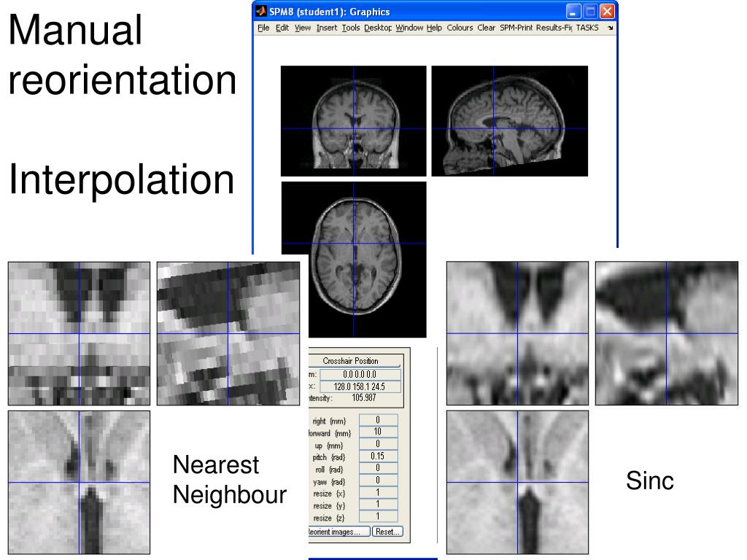Click the Crosshair Position header
The height and width of the screenshot is (560, 747).
350,361
